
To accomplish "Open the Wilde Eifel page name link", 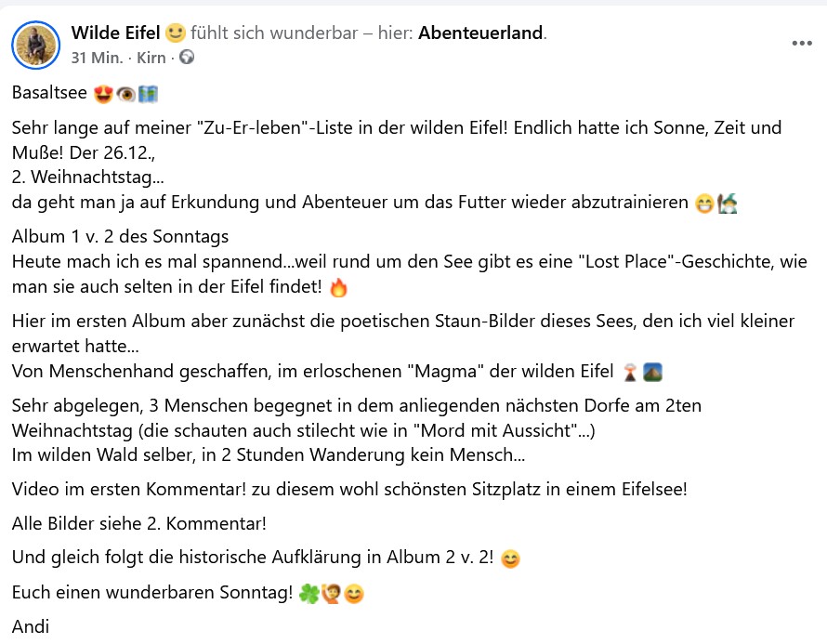I will tap(115, 33).
